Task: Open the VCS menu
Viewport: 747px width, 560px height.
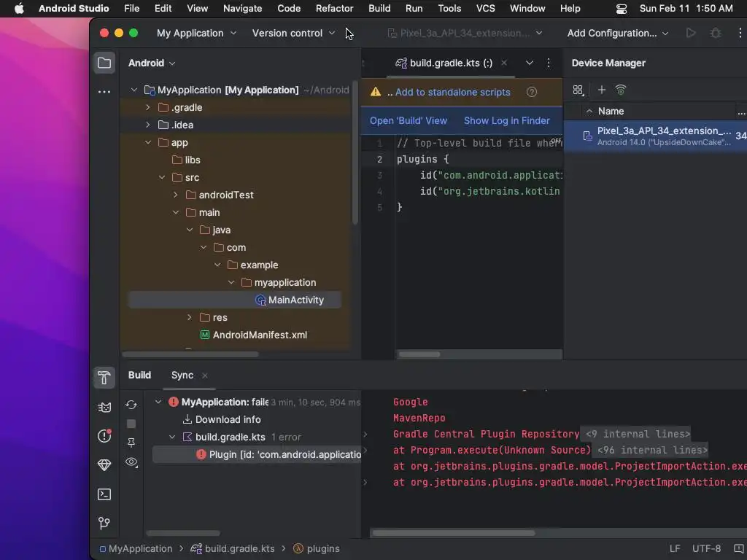Action: pyautogui.click(x=485, y=9)
